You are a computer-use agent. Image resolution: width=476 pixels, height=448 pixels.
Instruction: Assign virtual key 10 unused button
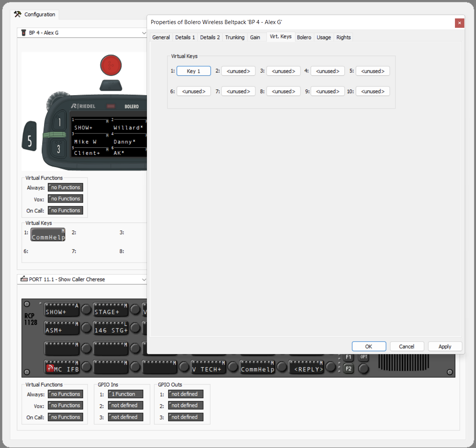373,91
